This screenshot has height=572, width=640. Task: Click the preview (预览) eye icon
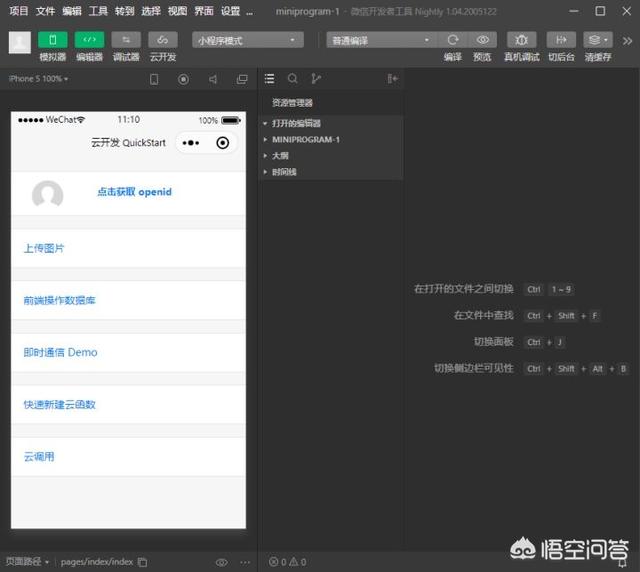(482, 40)
